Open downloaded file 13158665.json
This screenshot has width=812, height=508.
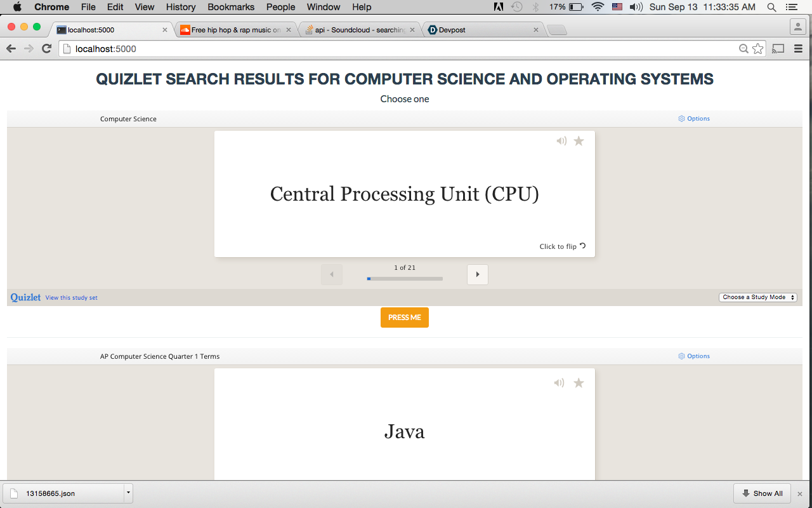63,493
